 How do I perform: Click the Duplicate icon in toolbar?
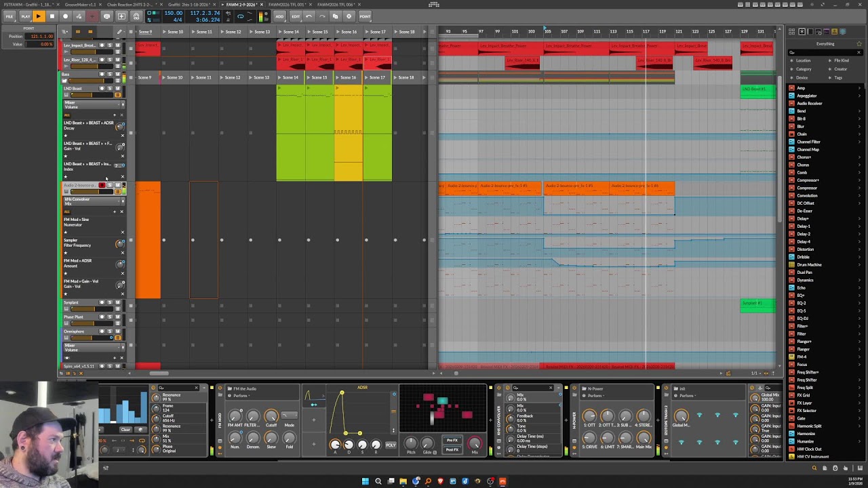[x=335, y=16]
